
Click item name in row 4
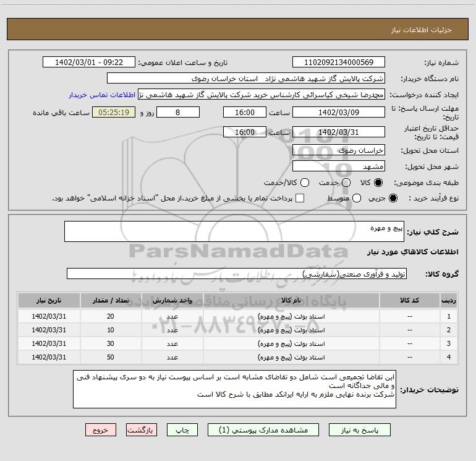(291, 358)
